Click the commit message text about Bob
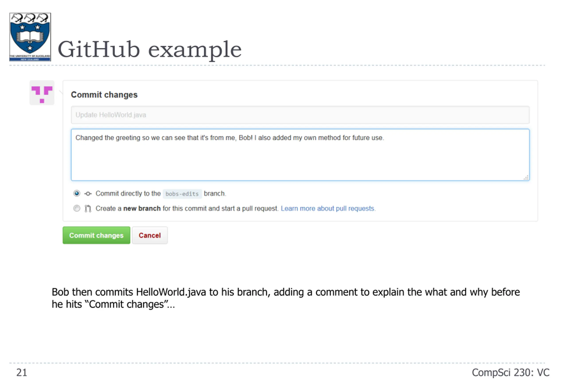The image size is (567, 392). pyautogui.click(x=230, y=138)
